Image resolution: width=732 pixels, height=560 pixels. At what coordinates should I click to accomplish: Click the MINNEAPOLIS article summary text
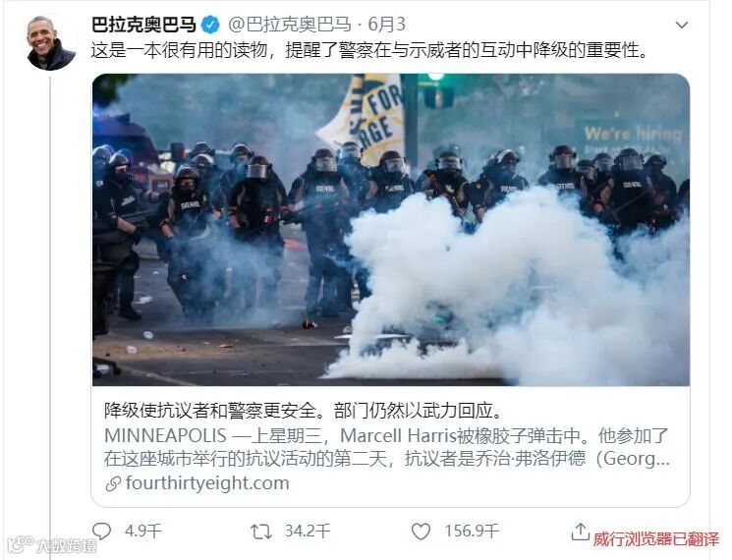click(x=387, y=447)
